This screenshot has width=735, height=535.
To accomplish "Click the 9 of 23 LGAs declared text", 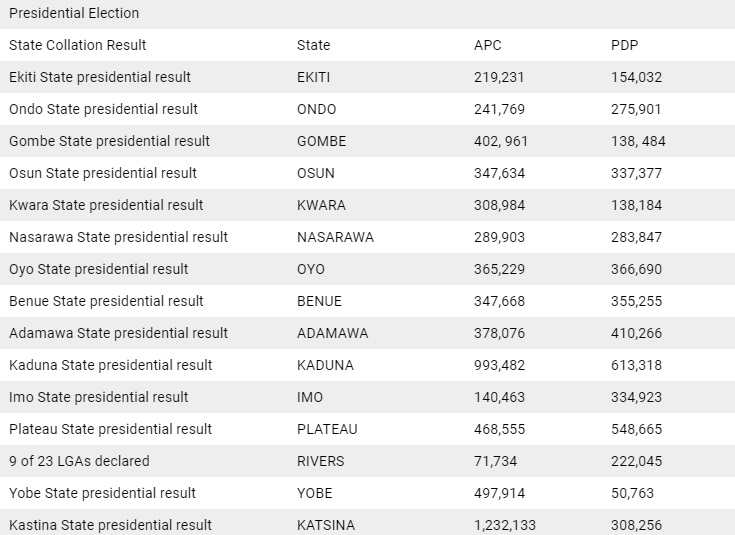I will pos(79,461).
